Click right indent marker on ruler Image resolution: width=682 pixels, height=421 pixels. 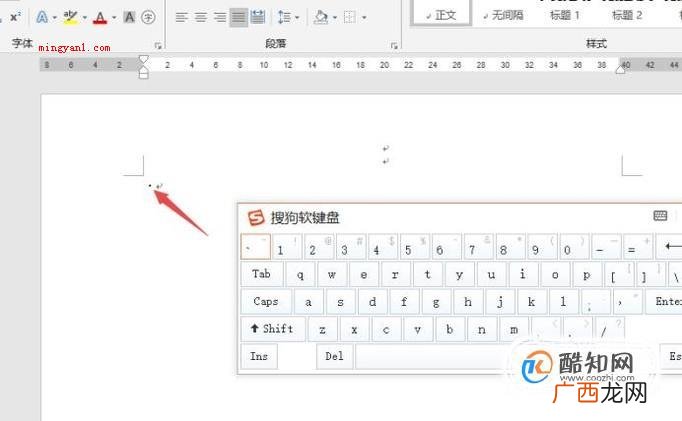pyautogui.click(x=621, y=69)
